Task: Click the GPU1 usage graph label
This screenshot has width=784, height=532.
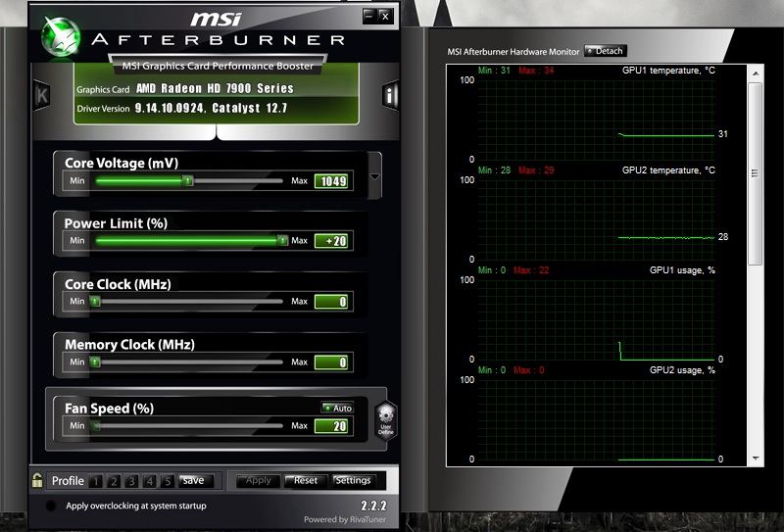Action: tap(682, 270)
